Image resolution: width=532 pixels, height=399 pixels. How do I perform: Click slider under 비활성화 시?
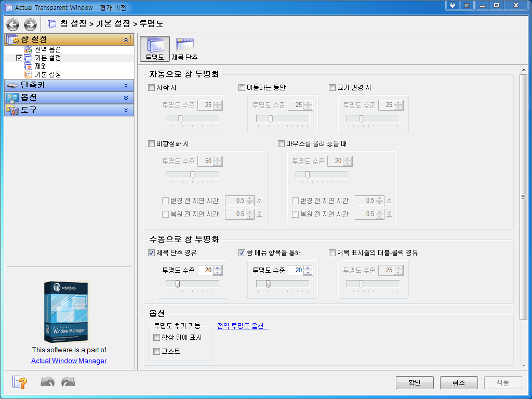[192, 175]
